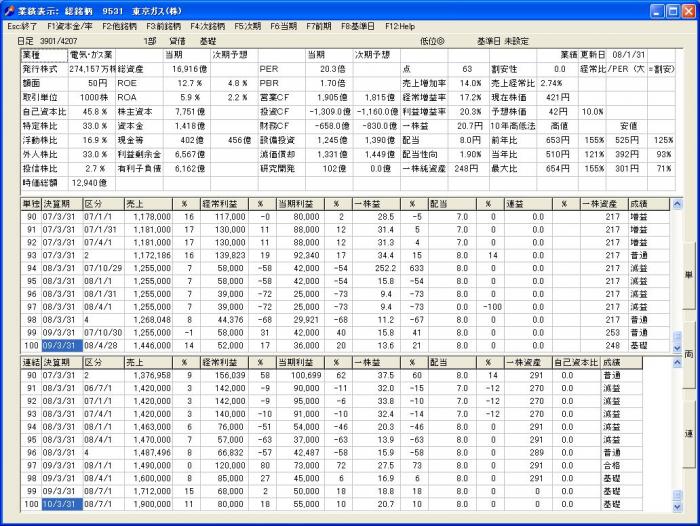
Task: Click -100 配当 percent in row 97
Action: tap(492, 307)
